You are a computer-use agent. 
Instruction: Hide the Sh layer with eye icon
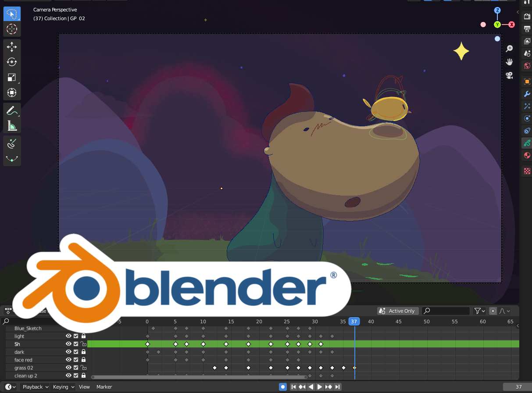point(68,344)
